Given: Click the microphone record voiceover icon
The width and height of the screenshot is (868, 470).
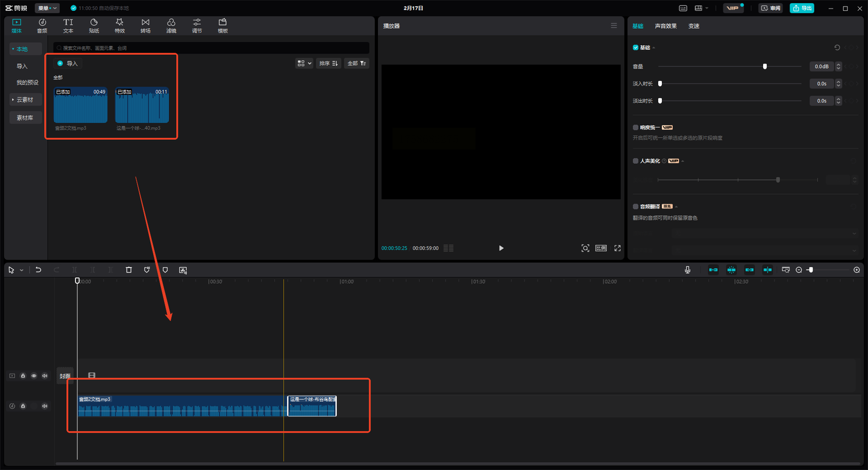Looking at the screenshot, I should click(688, 270).
